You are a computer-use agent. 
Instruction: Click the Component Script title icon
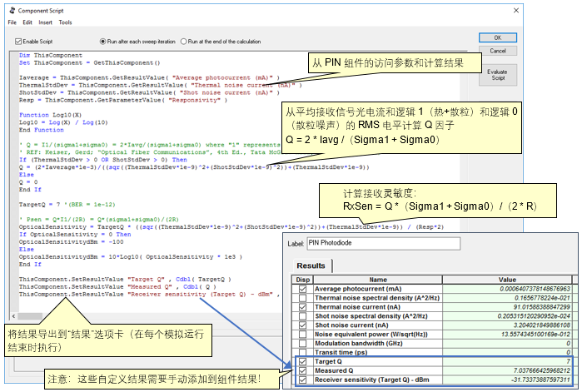click(x=12, y=10)
